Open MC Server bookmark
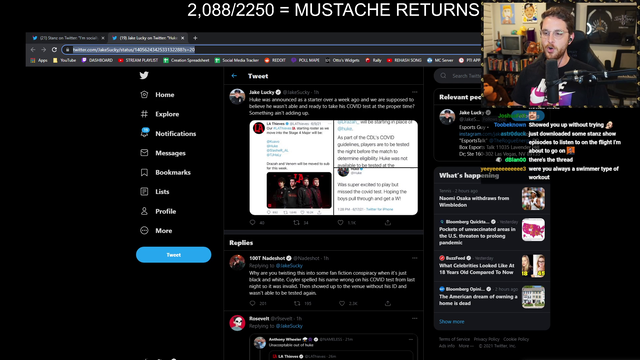 (x=440, y=60)
